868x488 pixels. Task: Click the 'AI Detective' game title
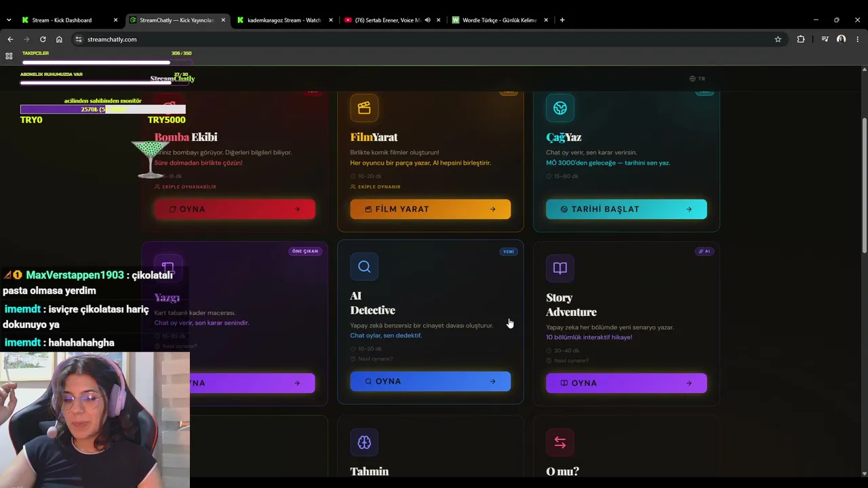point(372,303)
